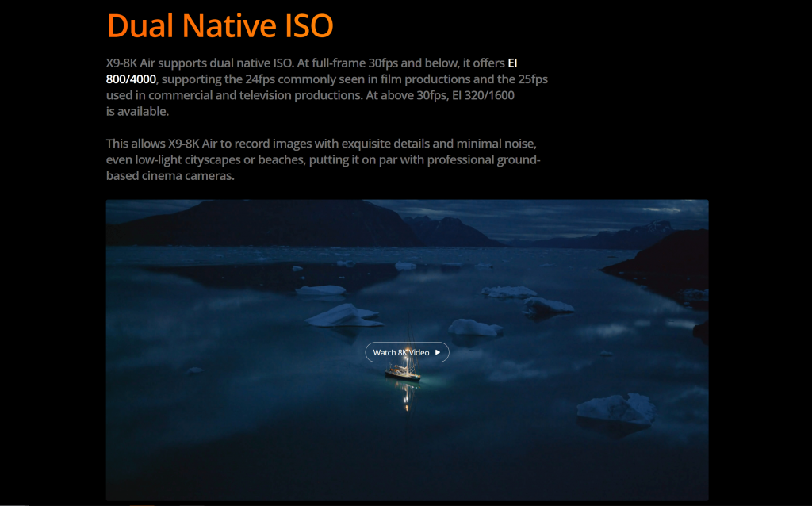Screen dimensions: 812x506
Task: Click the Dual Native ISO heading
Action: [220, 25]
